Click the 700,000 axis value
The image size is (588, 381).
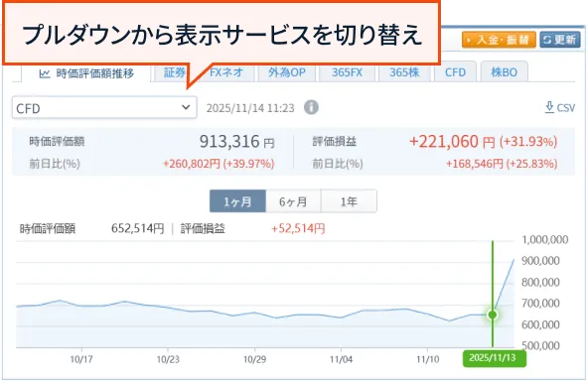540,303
